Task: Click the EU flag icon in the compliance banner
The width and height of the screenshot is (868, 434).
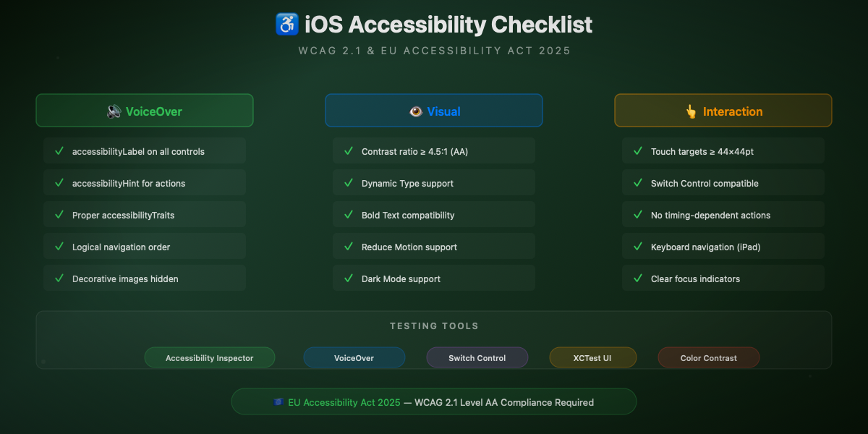Action: [x=277, y=401]
